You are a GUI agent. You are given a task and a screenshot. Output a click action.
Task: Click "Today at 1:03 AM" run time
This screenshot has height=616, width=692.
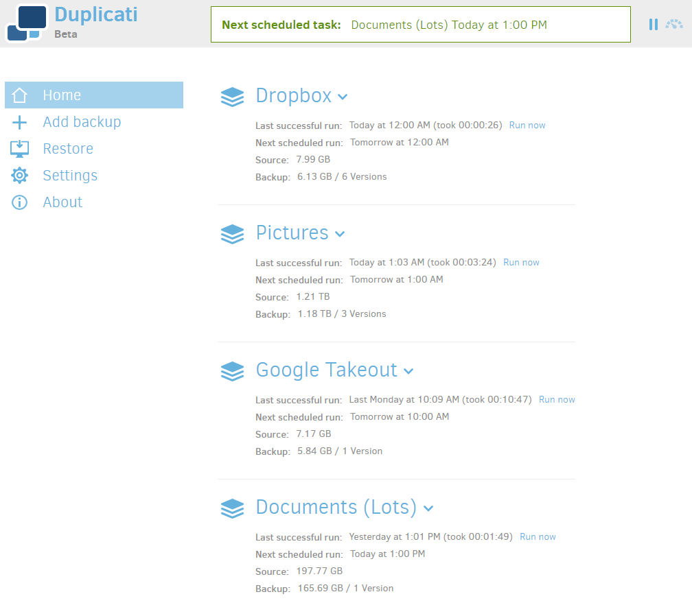click(x=387, y=262)
